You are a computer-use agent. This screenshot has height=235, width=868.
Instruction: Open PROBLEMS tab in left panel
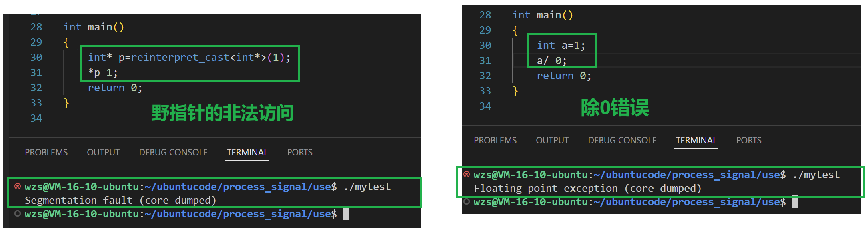pos(46,153)
